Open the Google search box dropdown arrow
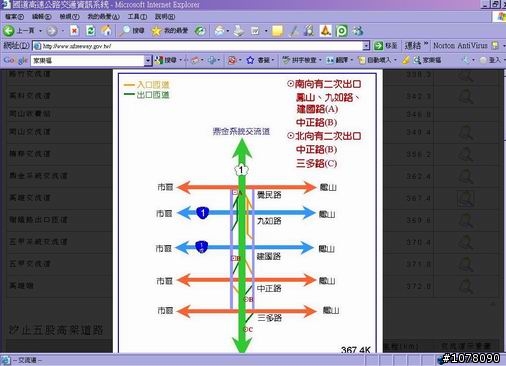 click(148, 60)
